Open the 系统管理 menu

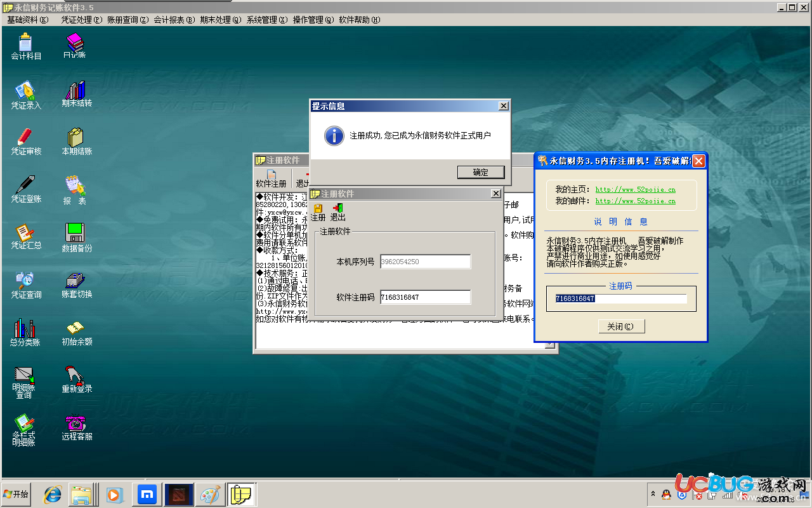pyautogui.click(x=266, y=20)
